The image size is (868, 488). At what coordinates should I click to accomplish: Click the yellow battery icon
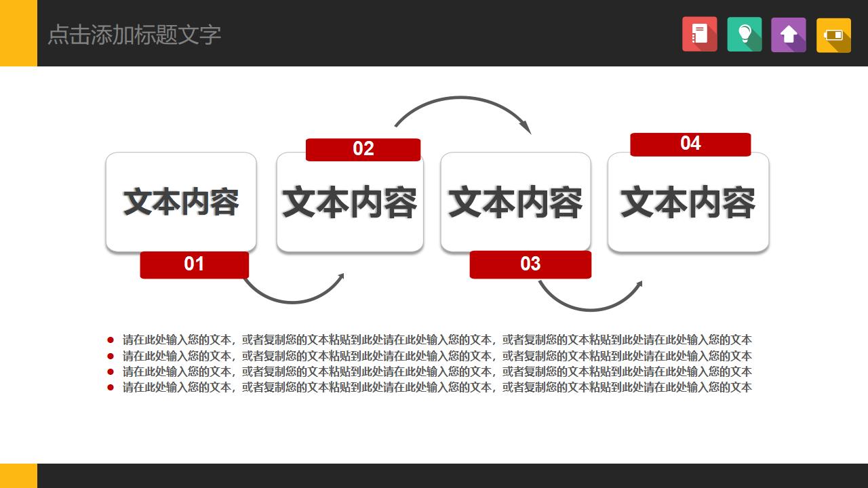click(x=833, y=35)
